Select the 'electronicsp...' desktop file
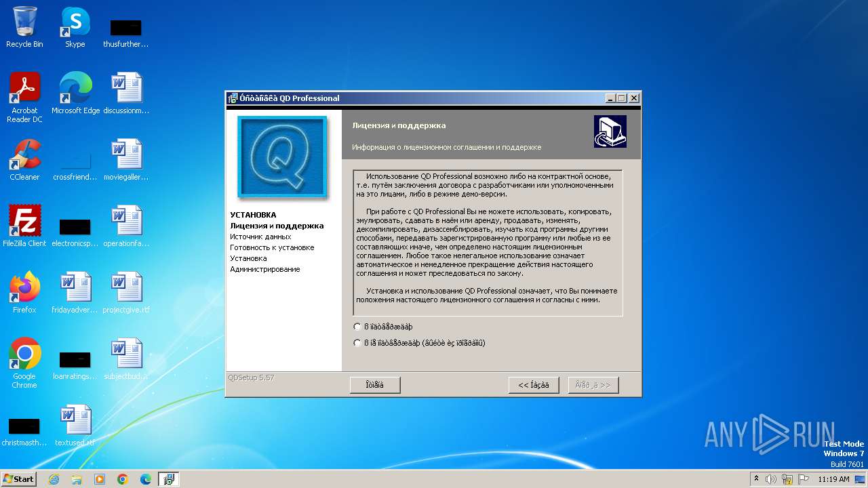The height and width of the screenshot is (488, 868). 75,232
